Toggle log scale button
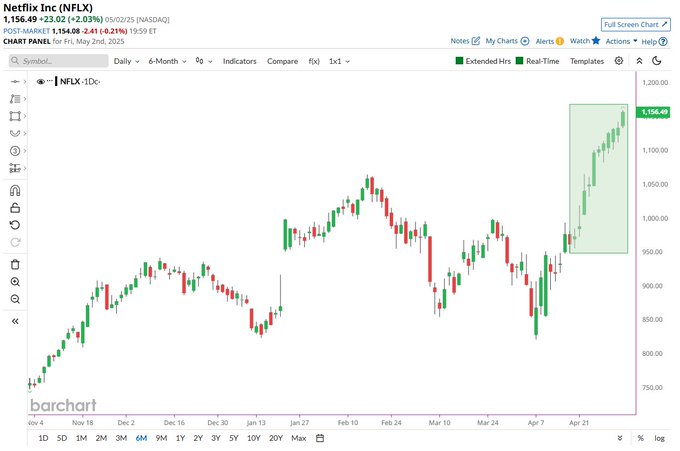 [x=659, y=438]
